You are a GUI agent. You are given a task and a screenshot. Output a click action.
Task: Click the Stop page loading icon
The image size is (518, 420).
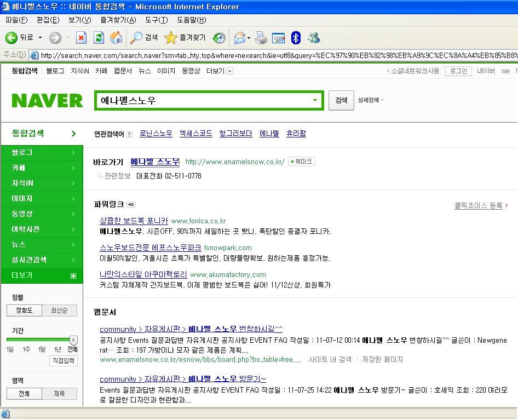tap(81, 38)
